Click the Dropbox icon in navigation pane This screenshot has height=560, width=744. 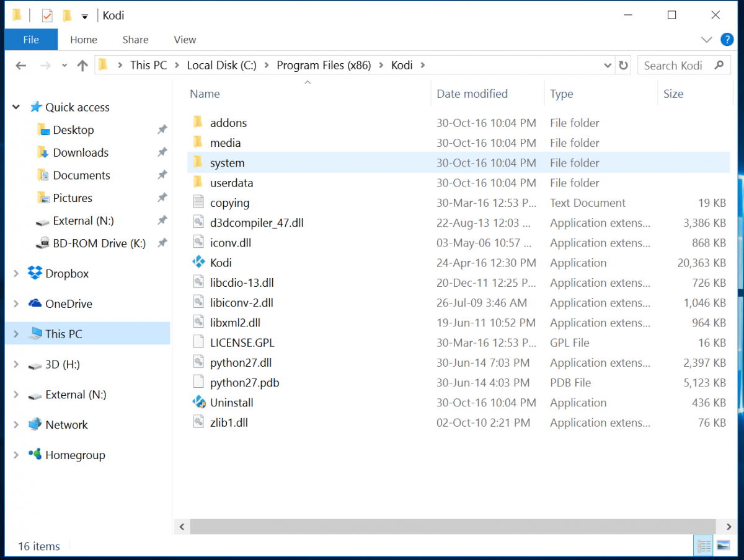(x=35, y=273)
